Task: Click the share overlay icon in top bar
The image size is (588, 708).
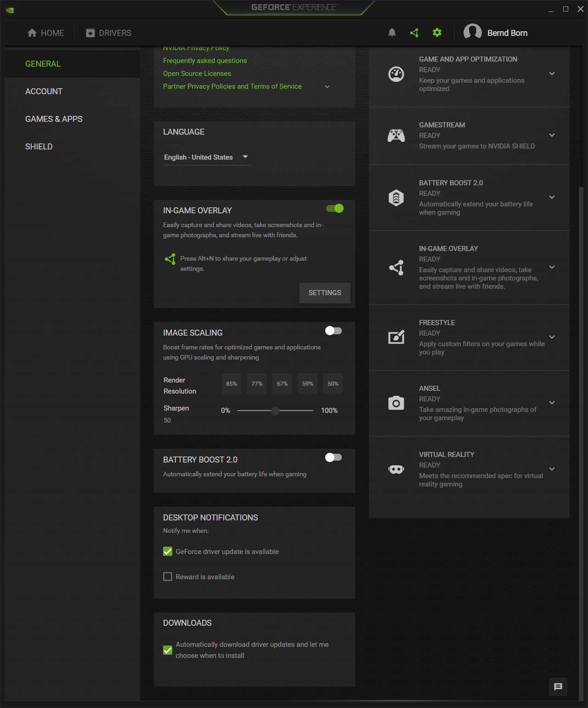Action: tap(414, 33)
